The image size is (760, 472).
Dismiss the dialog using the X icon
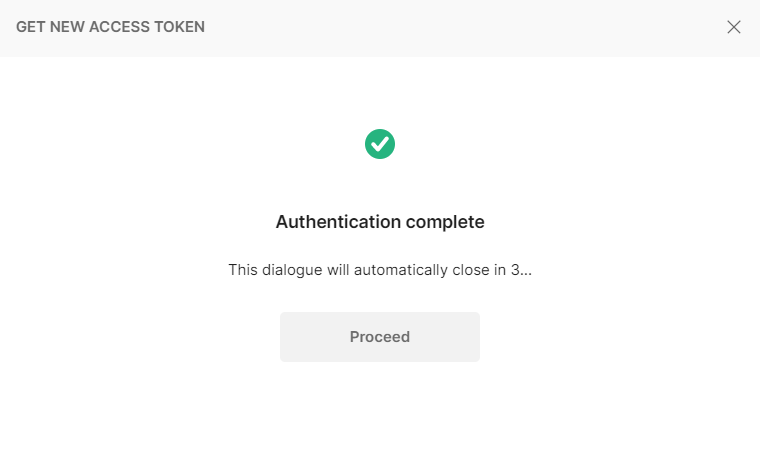pyautogui.click(x=734, y=27)
